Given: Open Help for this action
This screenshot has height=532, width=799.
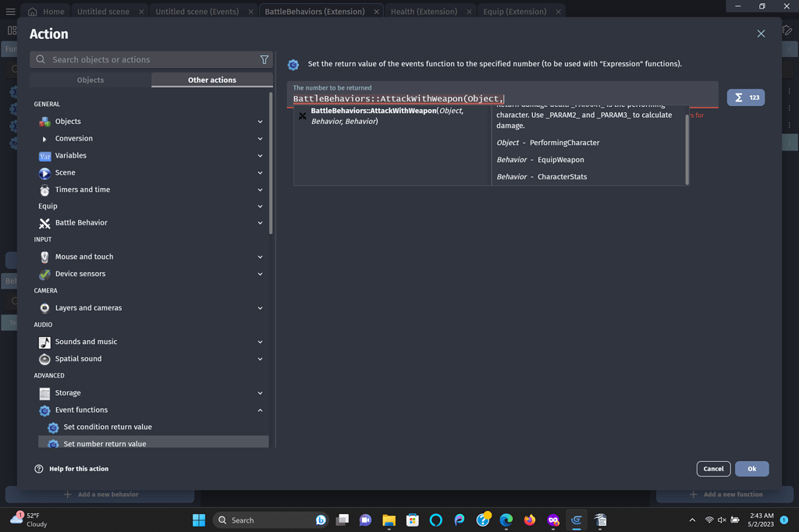Looking at the screenshot, I should [x=69, y=468].
